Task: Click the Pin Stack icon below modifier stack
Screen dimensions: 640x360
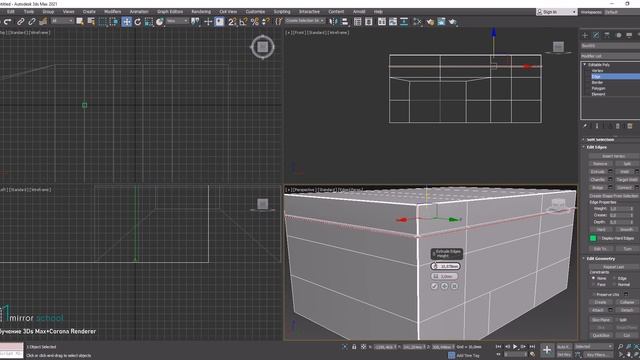Action: point(585,126)
